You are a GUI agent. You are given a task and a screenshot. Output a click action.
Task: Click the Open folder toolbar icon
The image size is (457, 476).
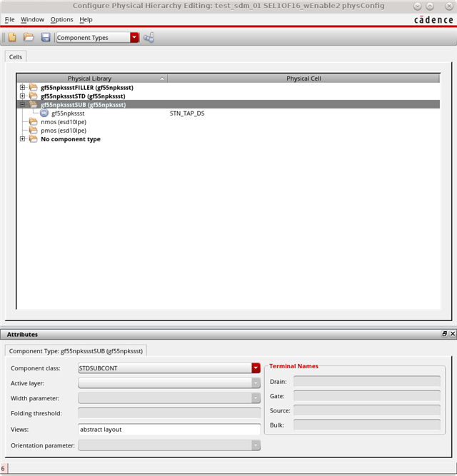[x=29, y=37]
